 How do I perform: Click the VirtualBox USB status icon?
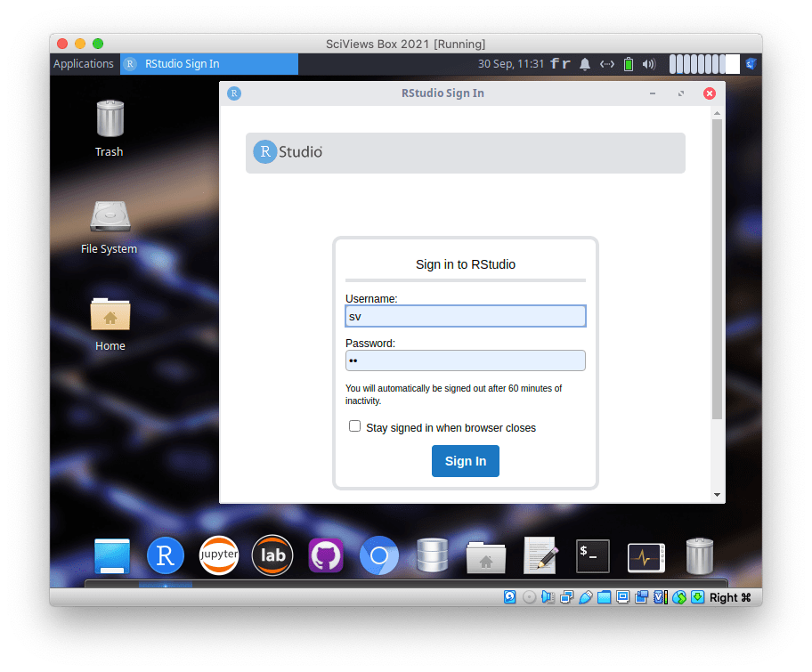pos(585,597)
